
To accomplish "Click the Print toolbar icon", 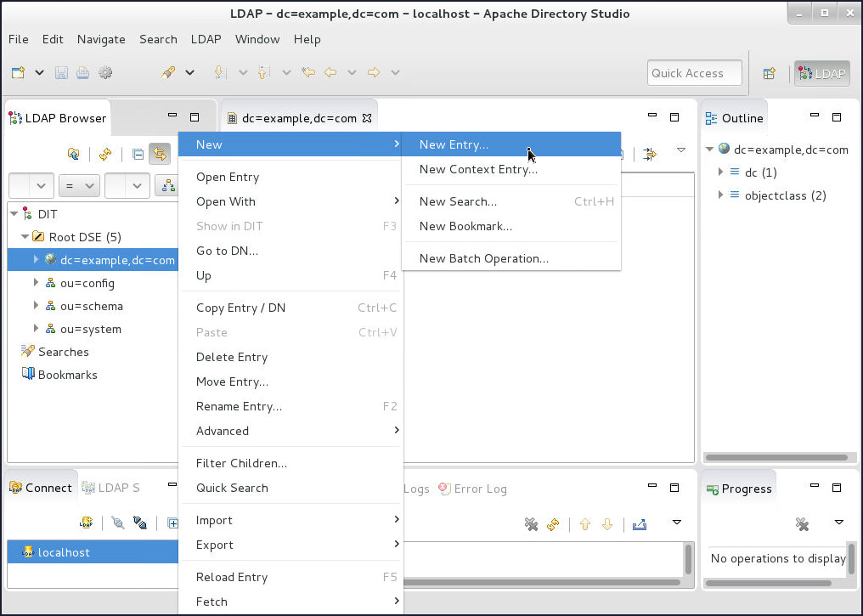I will tap(82, 73).
